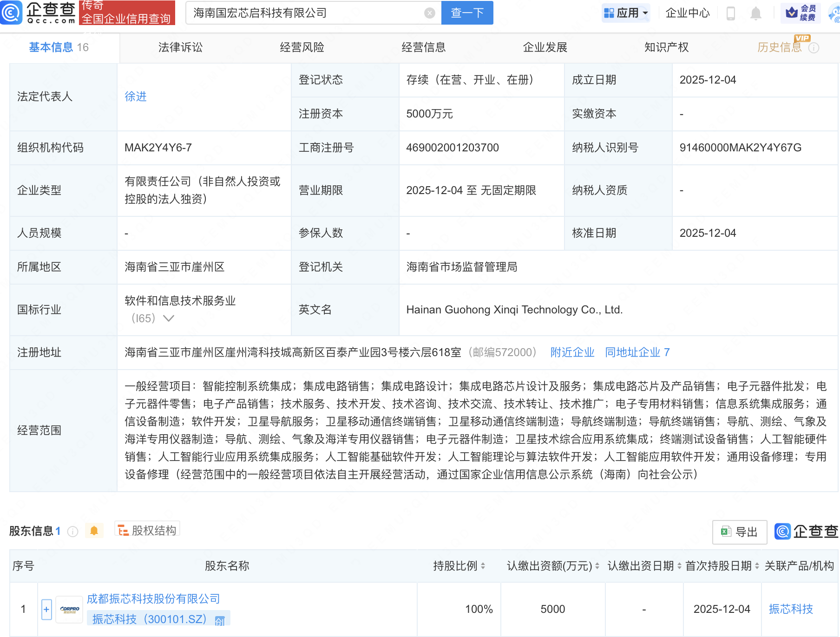This screenshot has height=637, width=840.
Task: Click the notification bell icon in top bar
Action: 755,13
